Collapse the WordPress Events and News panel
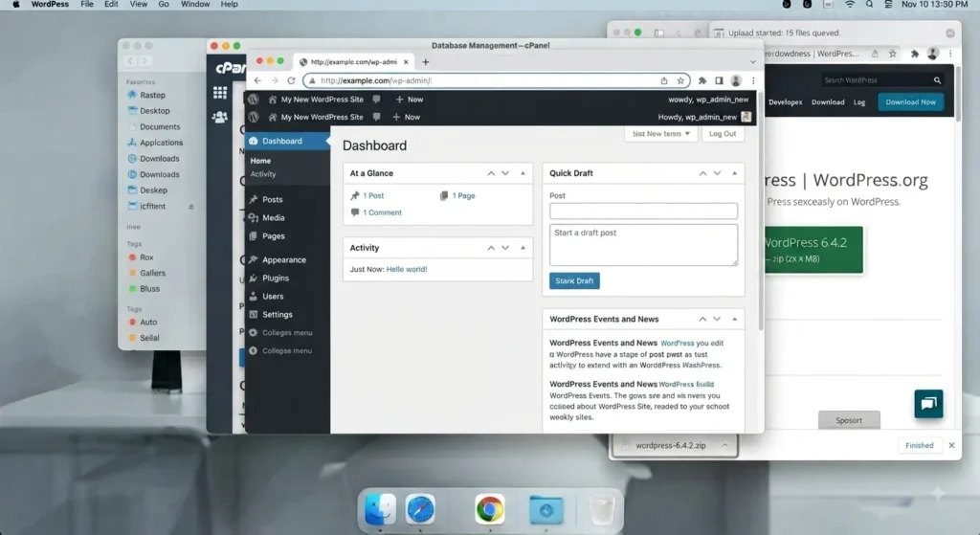The height and width of the screenshot is (535, 980). 735,319
